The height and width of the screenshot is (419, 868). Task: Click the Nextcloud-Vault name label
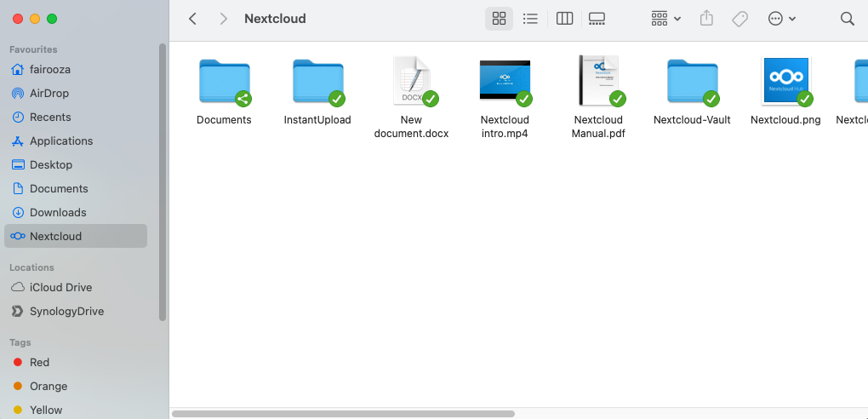692,120
